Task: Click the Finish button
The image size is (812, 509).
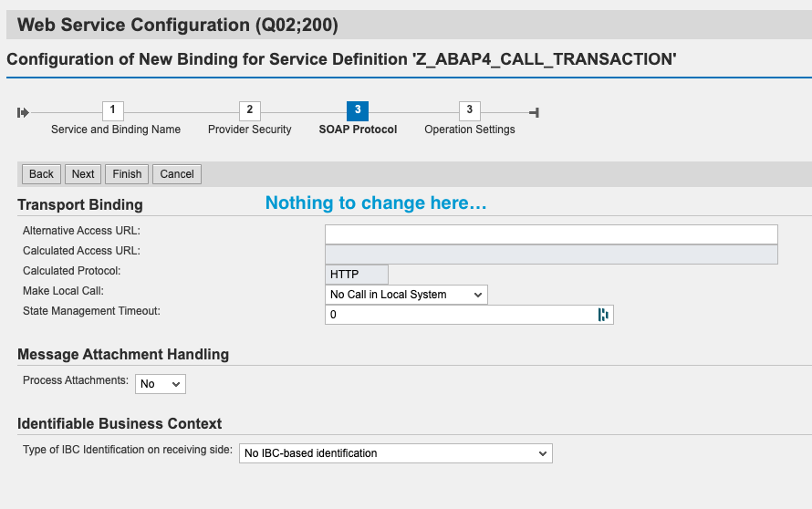Action: pyautogui.click(x=127, y=174)
